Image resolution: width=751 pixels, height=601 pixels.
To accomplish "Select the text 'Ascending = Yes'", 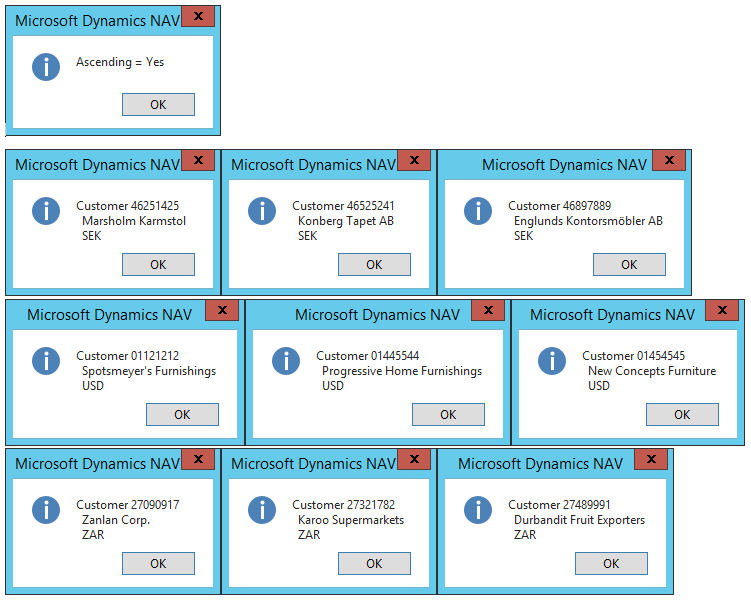I will [120, 62].
